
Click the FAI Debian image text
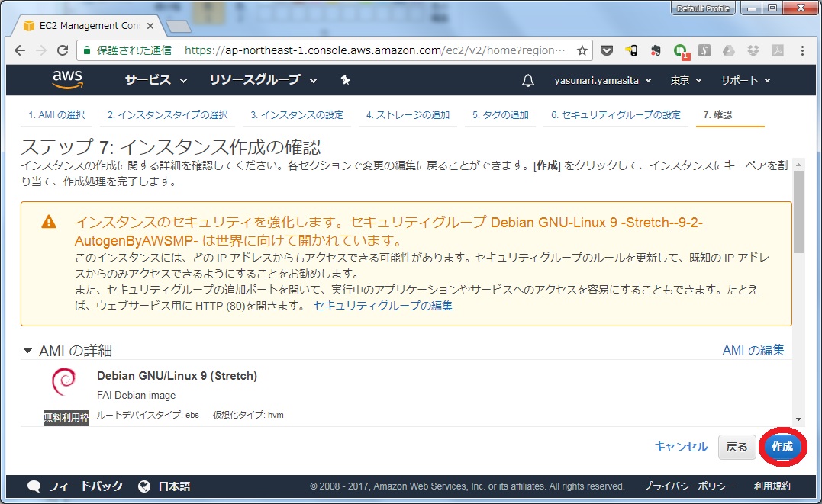pyautogui.click(x=137, y=395)
